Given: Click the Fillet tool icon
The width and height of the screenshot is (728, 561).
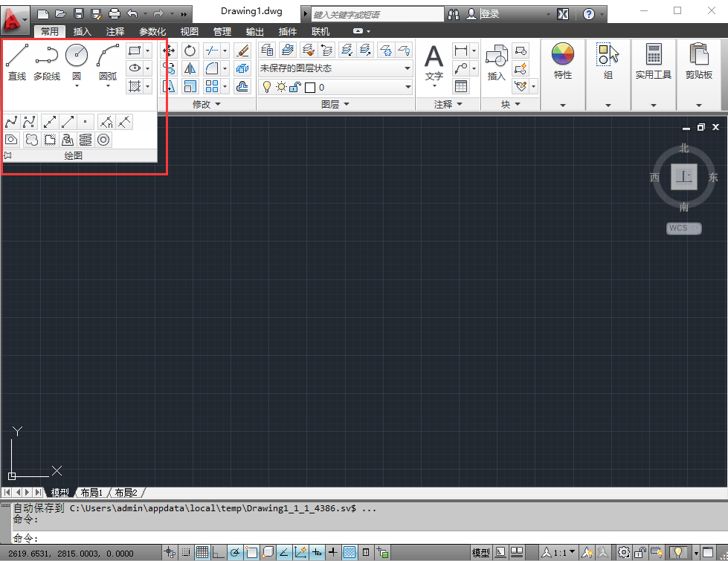Looking at the screenshot, I should pos(212,68).
